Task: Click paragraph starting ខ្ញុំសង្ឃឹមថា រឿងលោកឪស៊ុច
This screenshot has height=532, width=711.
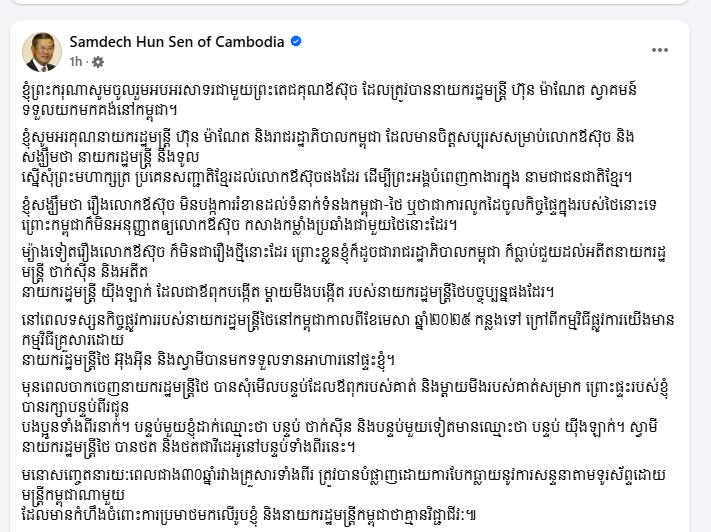Action: [x=339, y=214]
